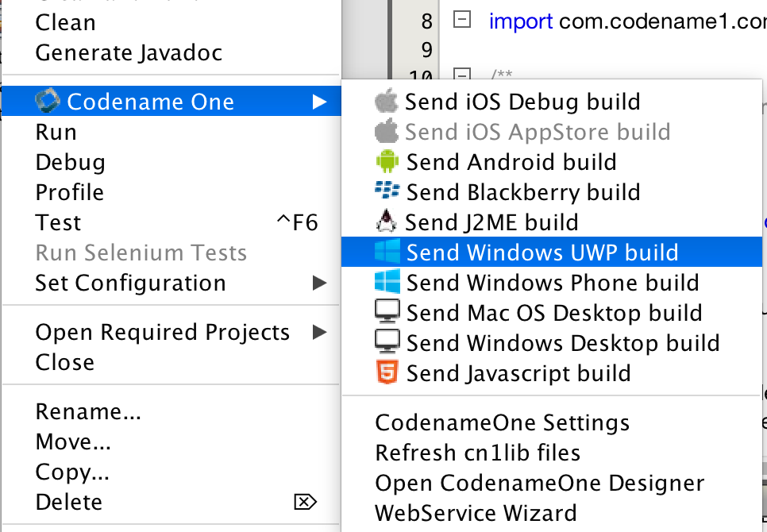Click the Android robot icon to send Android build
Viewport: 767px width, 532px height.
click(387, 162)
